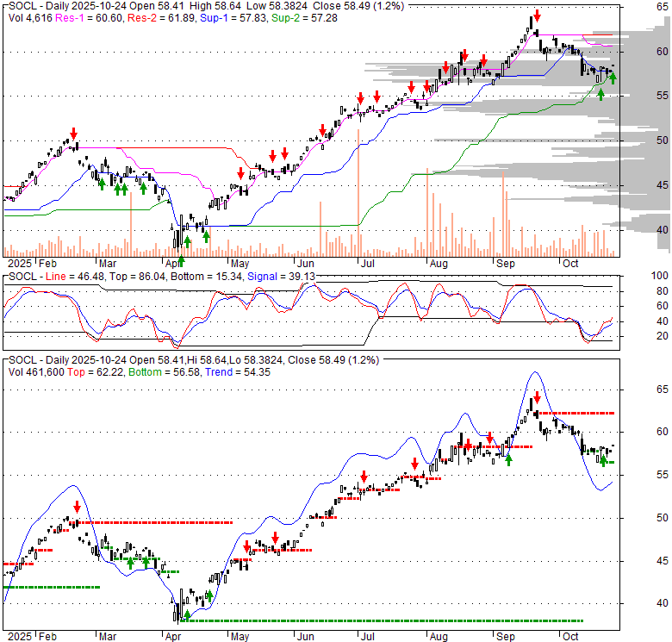Click the '50' price label of top chart
Viewport: 672px width, 642px height.
tap(663, 140)
